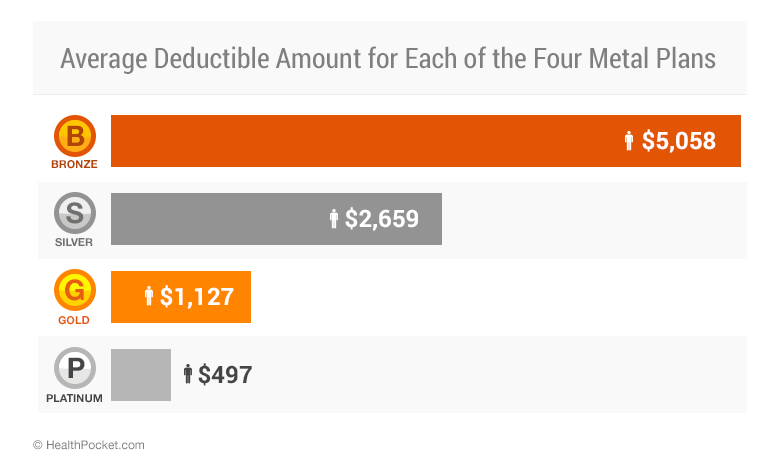Select the orange Bronze deductible bar

[x=426, y=141]
